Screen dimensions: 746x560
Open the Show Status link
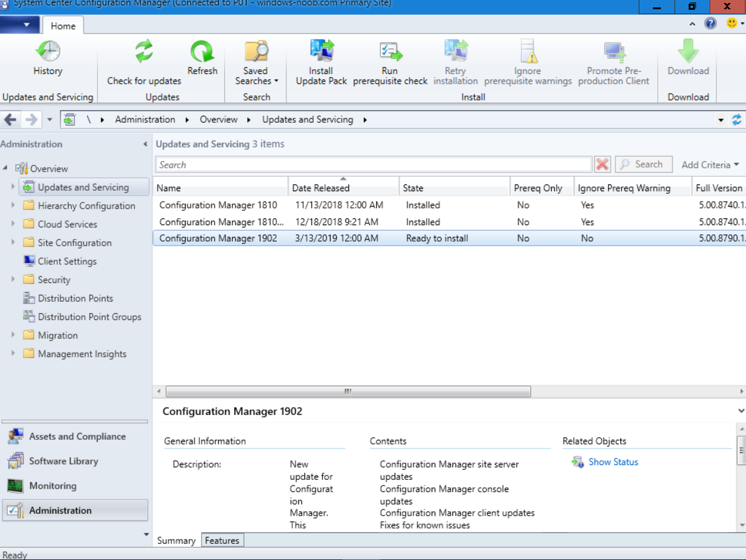tap(613, 462)
